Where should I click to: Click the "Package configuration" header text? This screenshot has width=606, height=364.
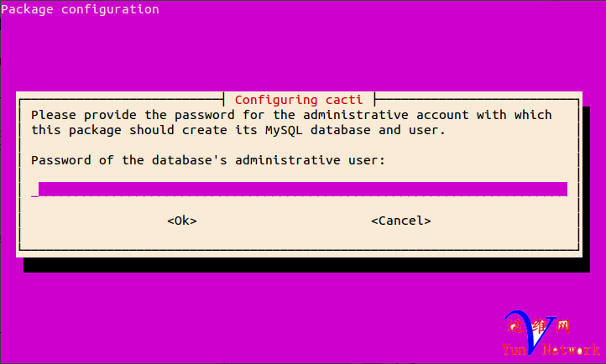pos(81,10)
